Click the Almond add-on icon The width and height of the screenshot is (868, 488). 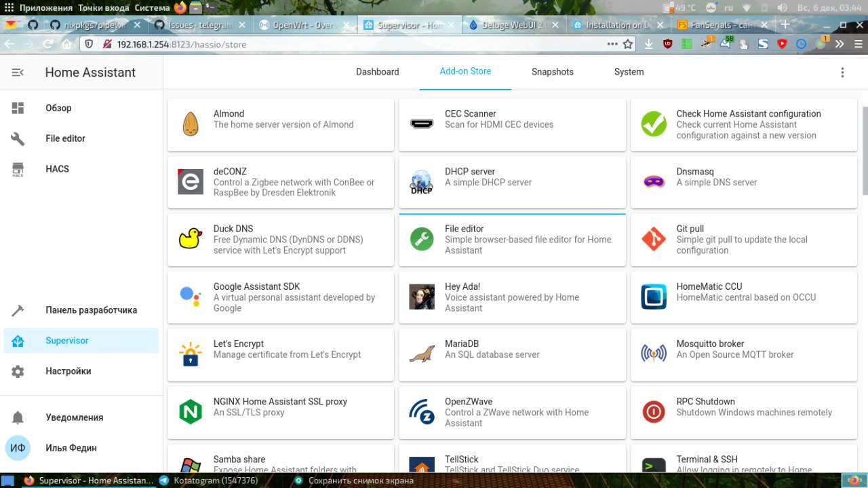point(191,124)
